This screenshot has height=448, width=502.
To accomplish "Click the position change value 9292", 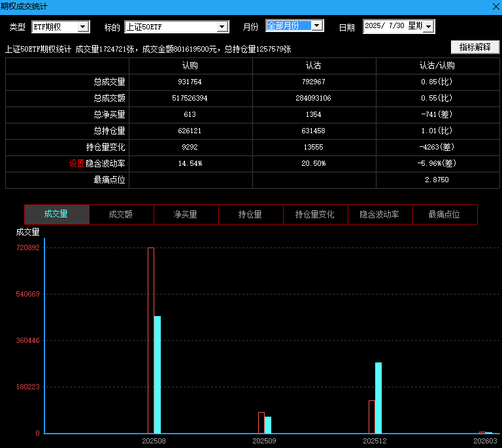I will pyautogui.click(x=190, y=147).
